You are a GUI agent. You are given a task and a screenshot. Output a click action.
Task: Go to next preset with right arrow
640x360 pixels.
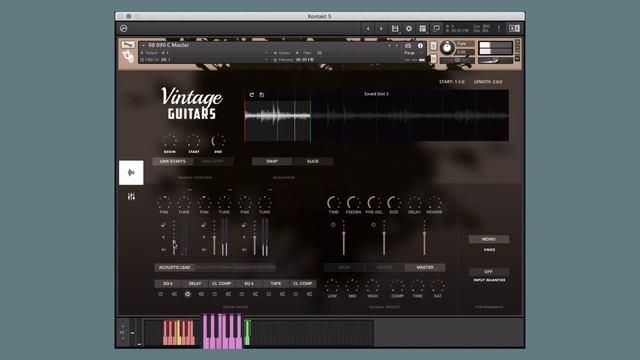[381, 28]
